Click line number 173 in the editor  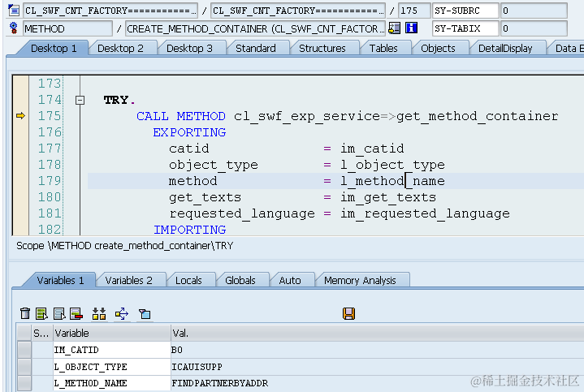click(x=50, y=84)
